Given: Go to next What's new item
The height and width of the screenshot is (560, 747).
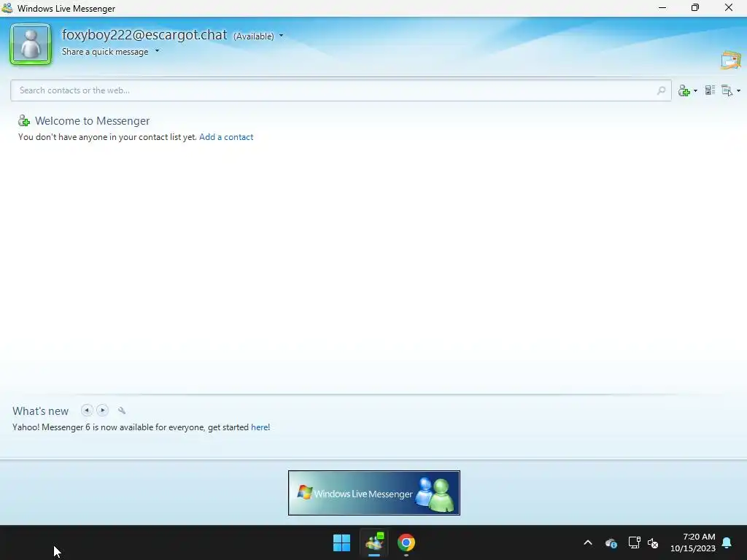Looking at the screenshot, I should [102, 410].
